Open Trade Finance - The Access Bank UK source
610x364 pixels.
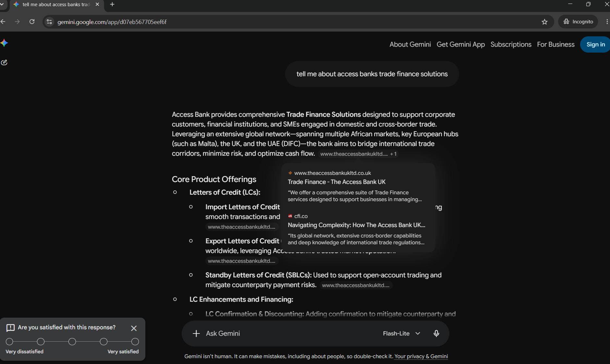[336, 182]
